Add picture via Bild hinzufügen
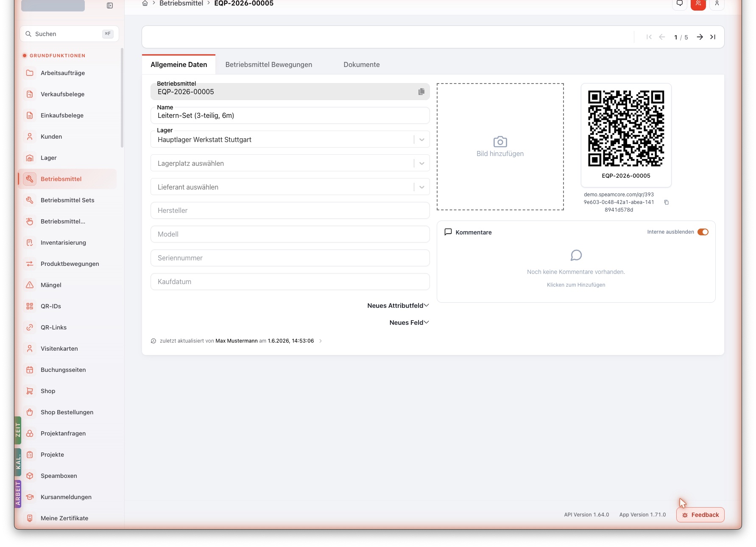The height and width of the screenshot is (547, 756). 500,147
